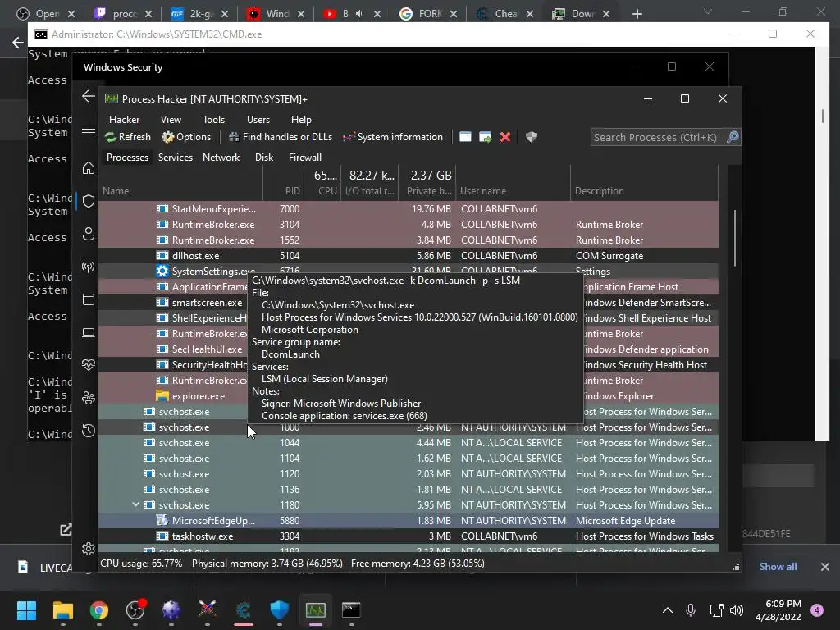
Task: Open volume control in system tray
Action: click(737, 610)
